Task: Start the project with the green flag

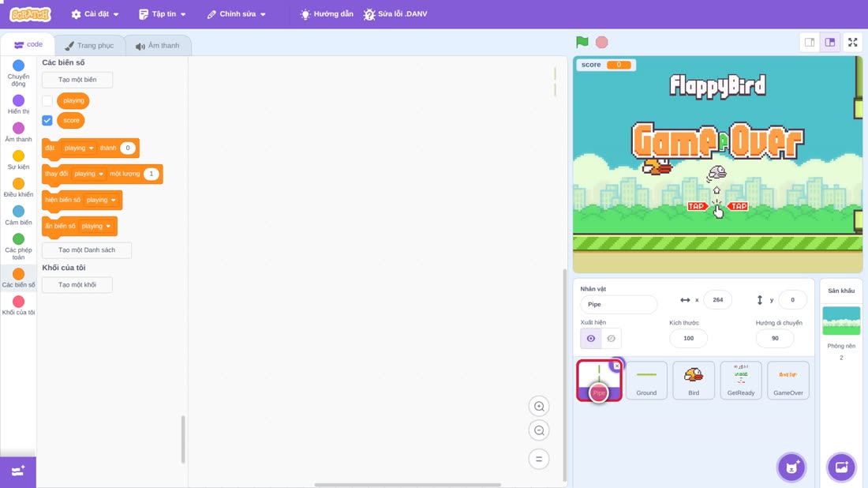Action: pyautogui.click(x=582, y=42)
